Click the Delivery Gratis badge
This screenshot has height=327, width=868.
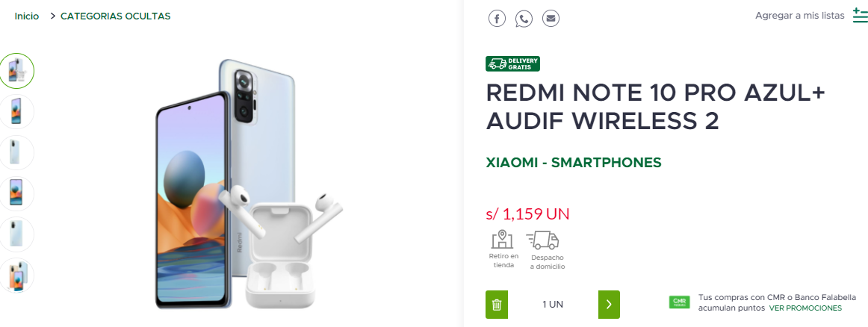(512, 63)
